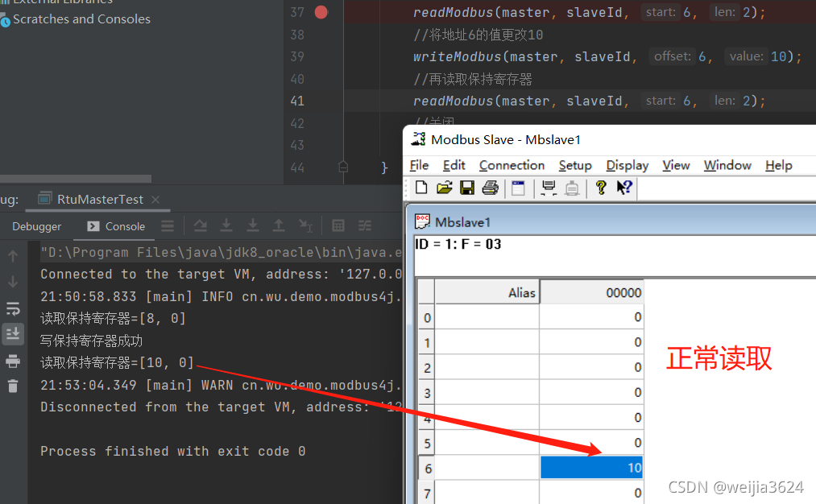Open the Connection menu in Modbus Slave
Viewport: 816px width, 504px height.
coord(512,165)
